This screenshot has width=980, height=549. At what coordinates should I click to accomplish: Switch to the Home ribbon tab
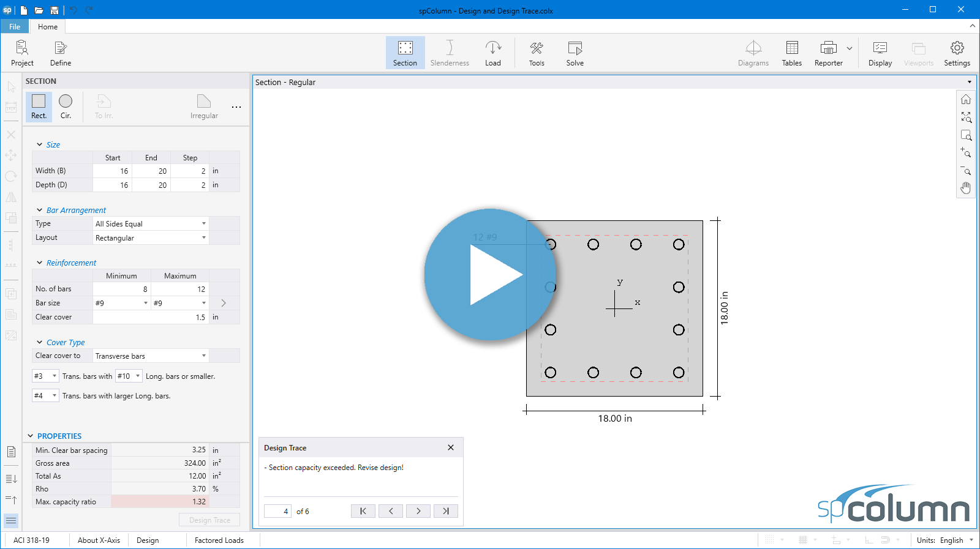[x=48, y=27]
